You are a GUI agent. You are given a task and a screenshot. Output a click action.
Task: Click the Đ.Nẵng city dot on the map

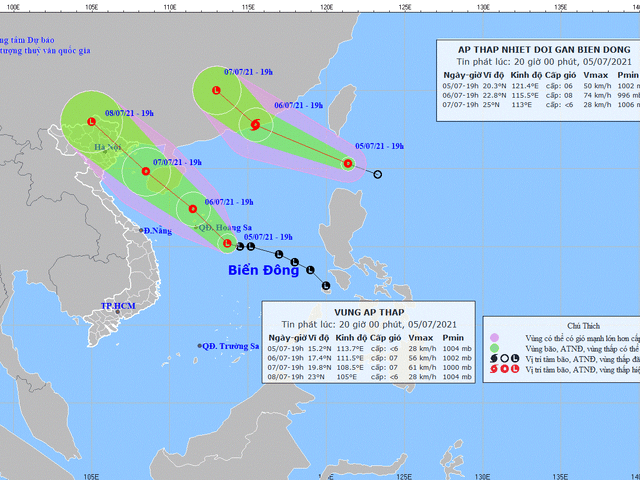[x=140, y=232]
